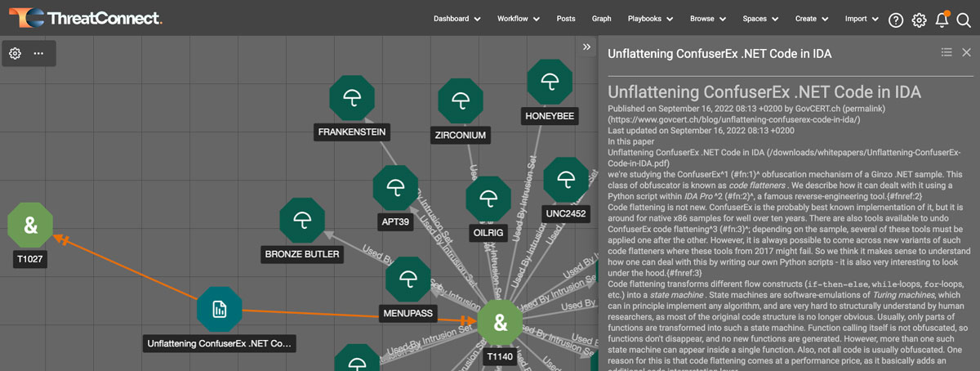Select the Unflattening ConfuserEx report node

[x=220, y=310]
